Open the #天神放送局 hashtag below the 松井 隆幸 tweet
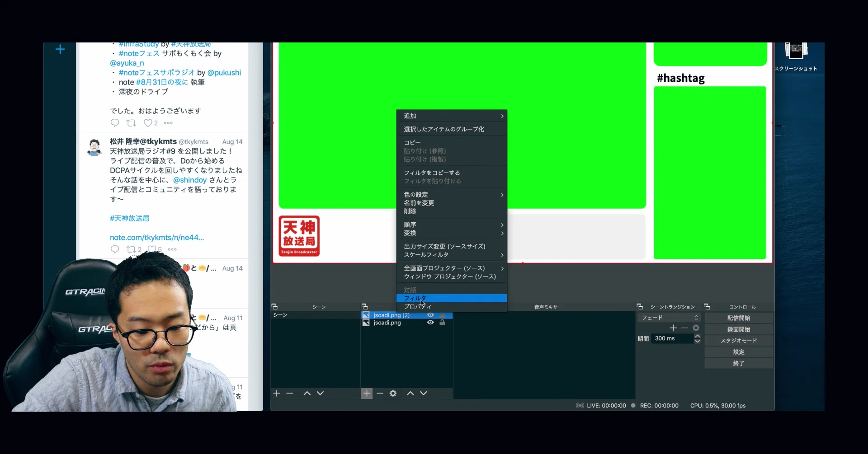The width and height of the screenshot is (868, 454). click(x=130, y=218)
